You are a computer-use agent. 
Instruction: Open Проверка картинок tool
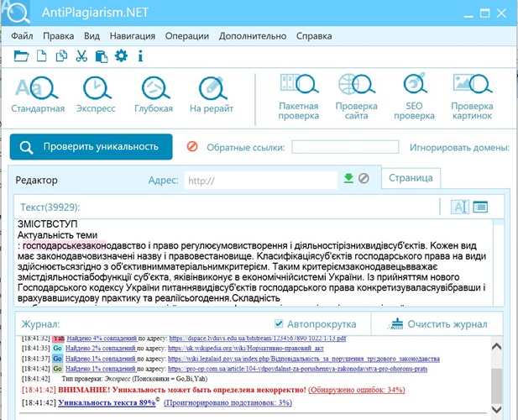(472, 97)
